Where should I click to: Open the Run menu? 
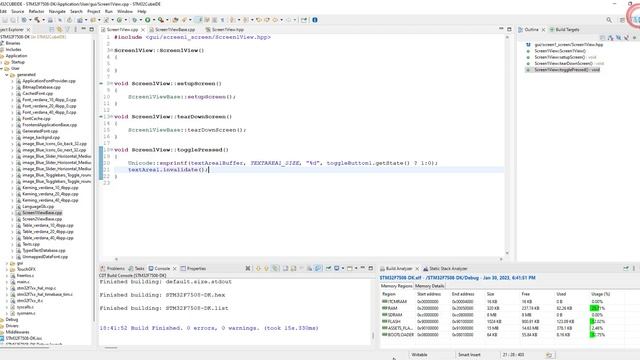109,11
